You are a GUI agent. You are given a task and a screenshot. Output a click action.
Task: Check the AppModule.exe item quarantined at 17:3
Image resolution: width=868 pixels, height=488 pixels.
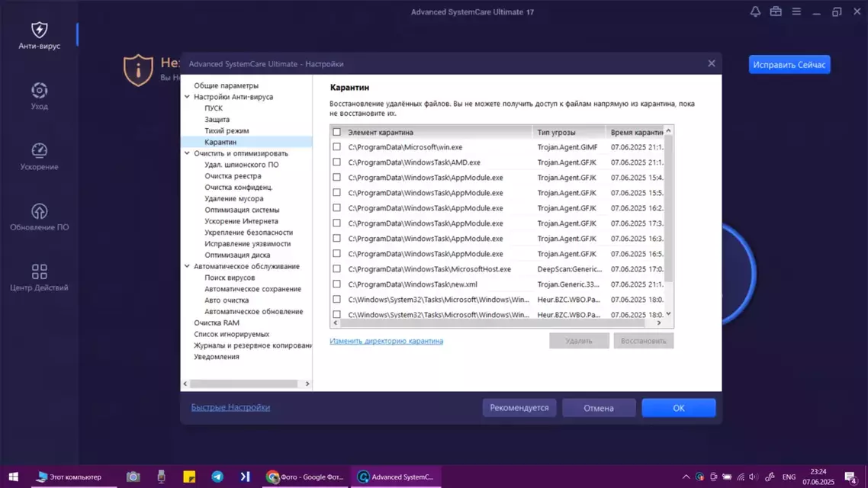(336, 223)
